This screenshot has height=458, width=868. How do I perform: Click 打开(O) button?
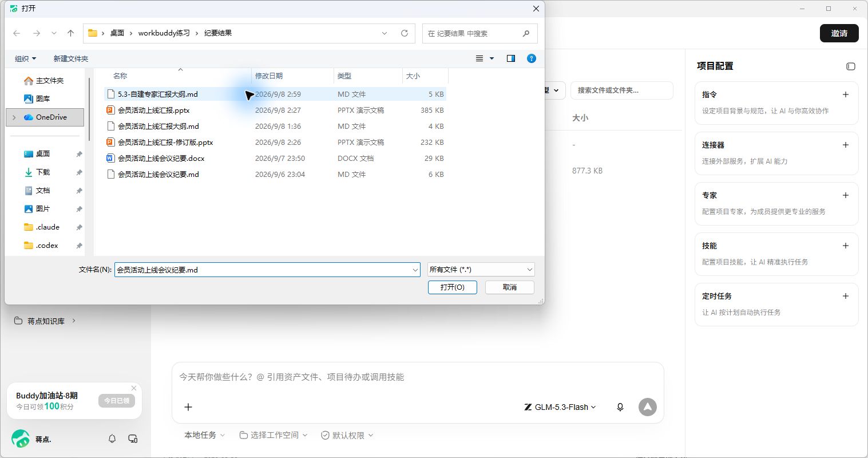[453, 287]
